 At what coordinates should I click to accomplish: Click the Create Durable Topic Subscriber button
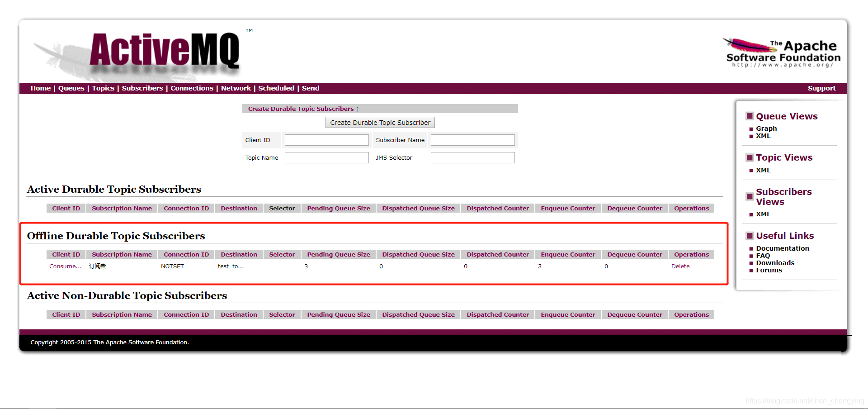pyautogui.click(x=380, y=123)
